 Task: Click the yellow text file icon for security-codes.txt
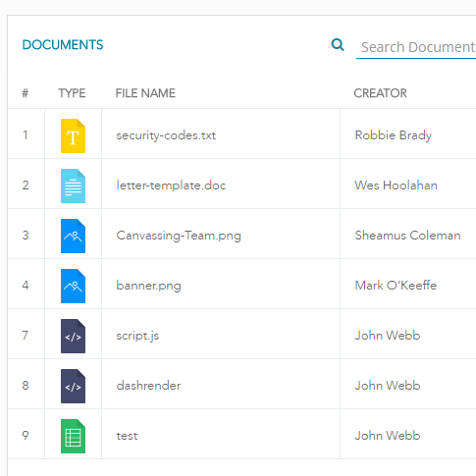[x=73, y=135]
